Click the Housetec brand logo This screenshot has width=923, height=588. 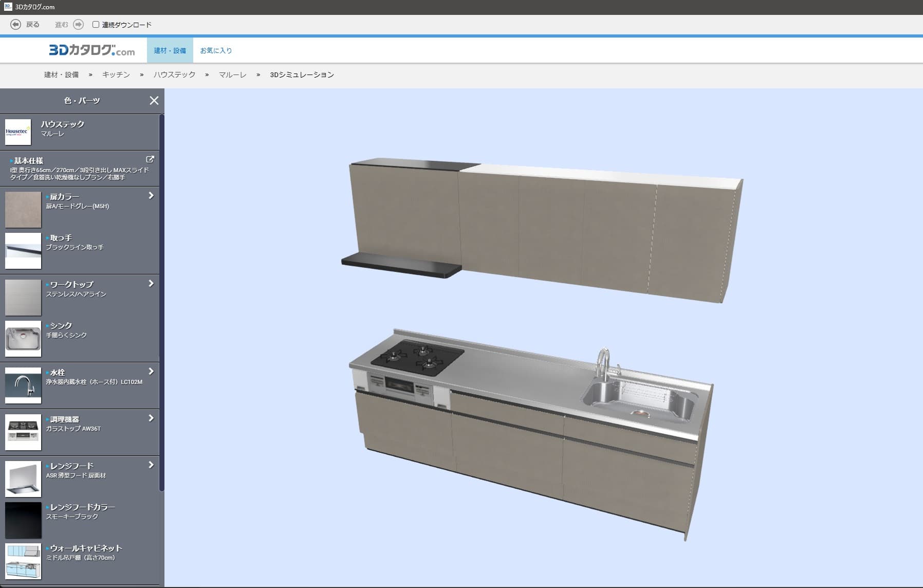click(x=18, y=132)
